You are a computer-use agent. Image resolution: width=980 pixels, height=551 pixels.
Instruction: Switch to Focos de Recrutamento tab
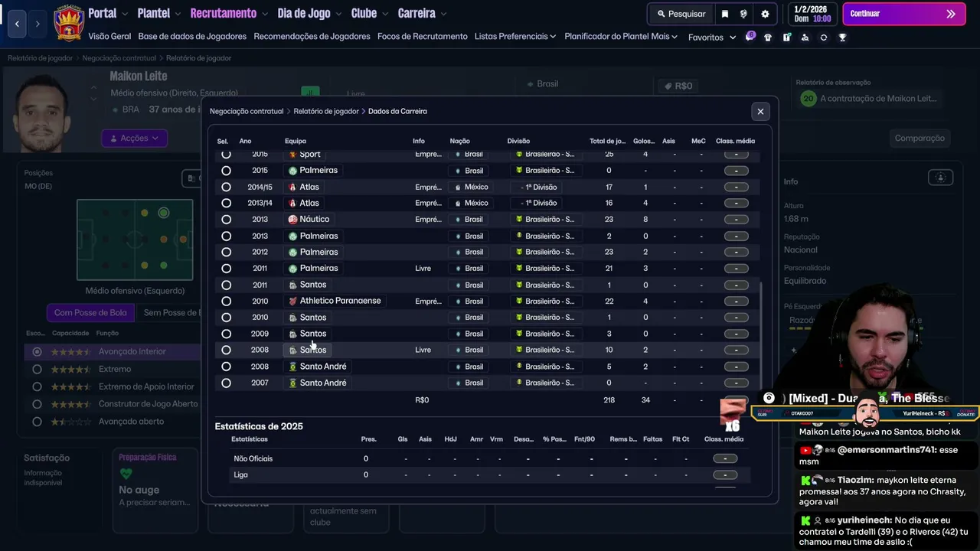click(x=422, y=37)
